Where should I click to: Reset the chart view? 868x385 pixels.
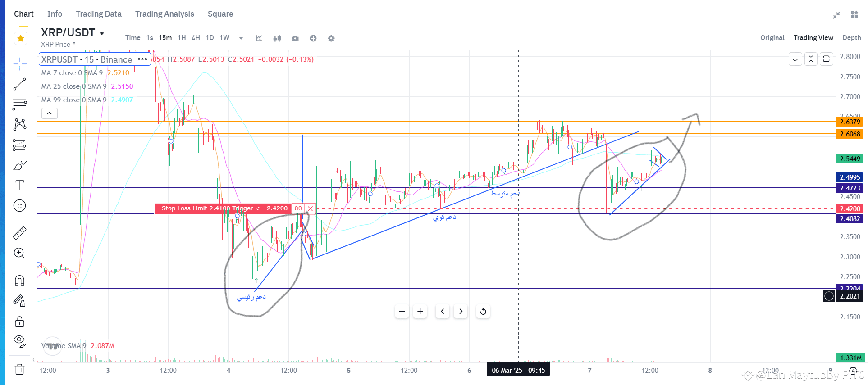(483, 311)
